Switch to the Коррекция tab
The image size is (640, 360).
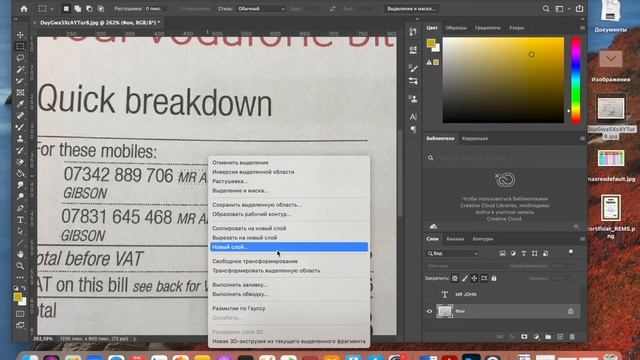[x=475, y=139]
